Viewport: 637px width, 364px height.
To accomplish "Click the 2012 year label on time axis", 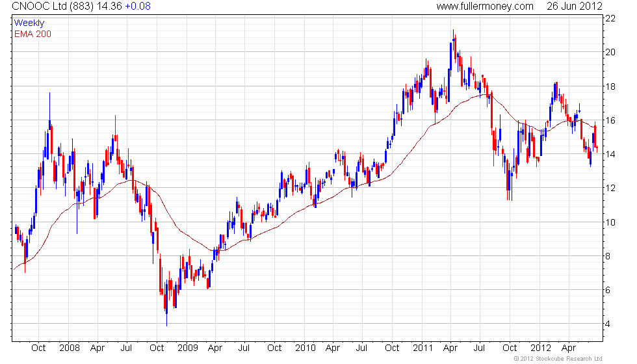I will (x=541, y=348).
